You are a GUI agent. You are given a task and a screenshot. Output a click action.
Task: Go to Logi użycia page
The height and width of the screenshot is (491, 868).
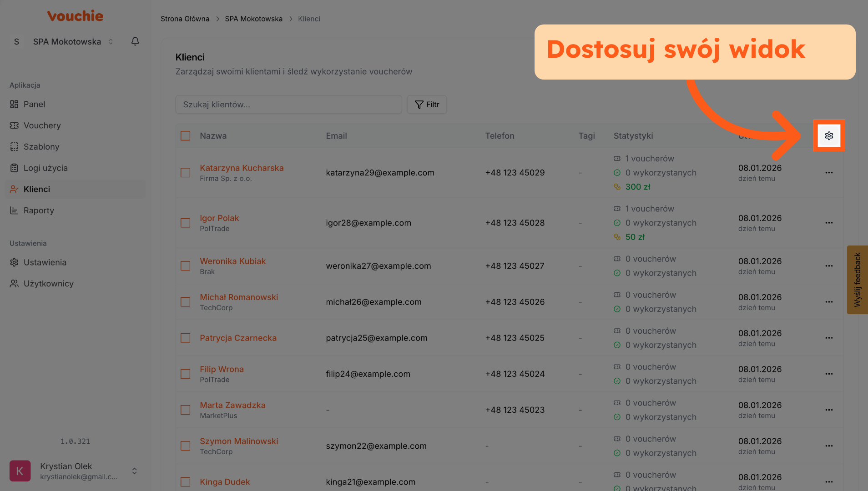[x=45, y=168]
